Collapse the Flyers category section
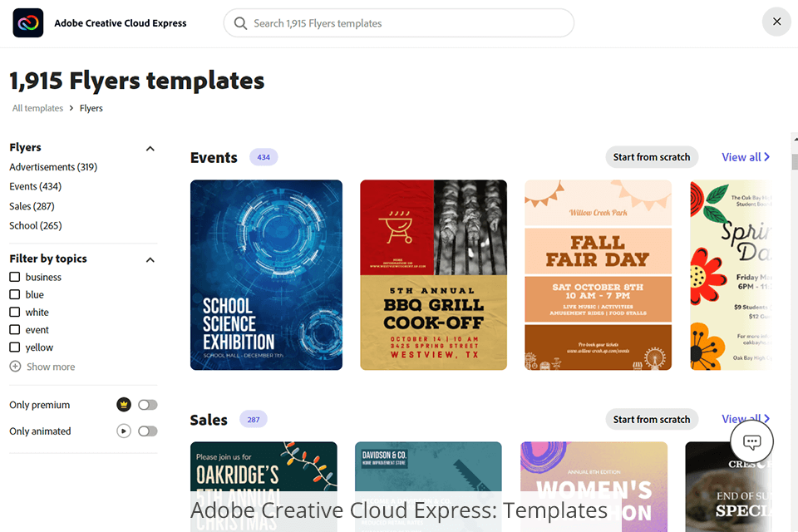 coord(150,149)
